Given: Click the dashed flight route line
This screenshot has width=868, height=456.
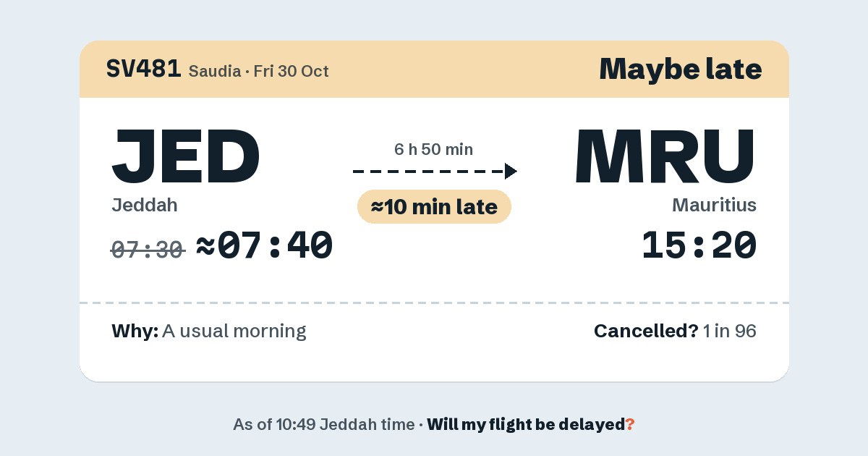Looking at the screenshot, I should (435, 171).
